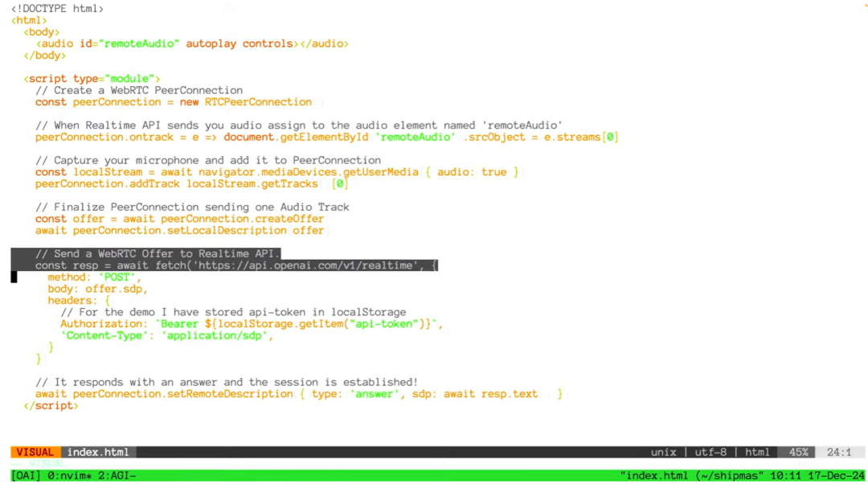The height and width of the screenshot is (485, 868).
Task: Click the body: offer.sdp line
Action: coord(97,289)
